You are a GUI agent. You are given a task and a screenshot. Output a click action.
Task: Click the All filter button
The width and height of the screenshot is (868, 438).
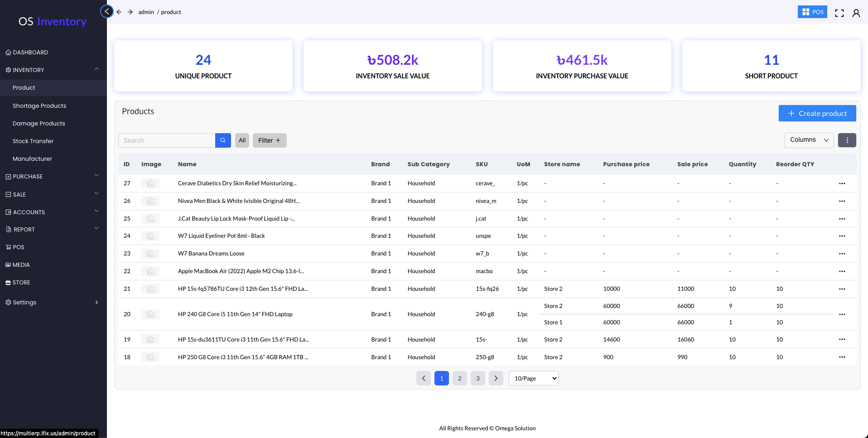pyautogui.click(x=242, y=140)
